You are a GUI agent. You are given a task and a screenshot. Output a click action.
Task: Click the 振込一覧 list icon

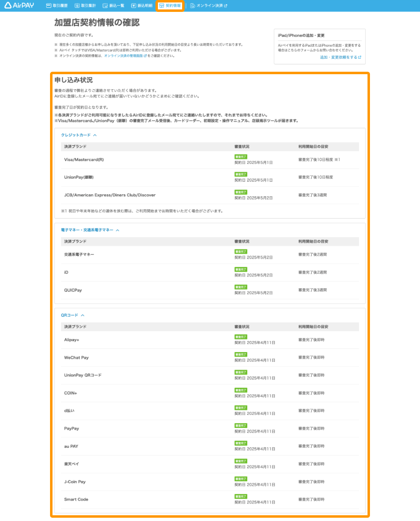pos(105,6)
